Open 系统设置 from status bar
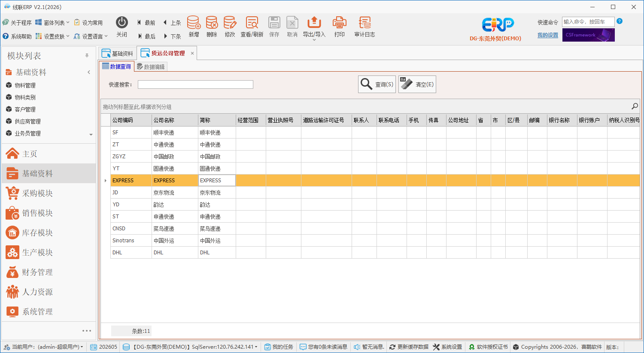644x353 pixels. (447, 347)
